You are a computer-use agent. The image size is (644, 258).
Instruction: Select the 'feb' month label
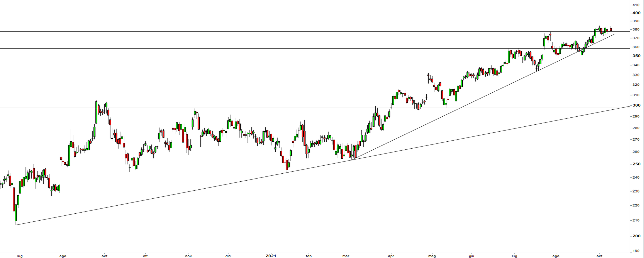[x=309, y=256]
